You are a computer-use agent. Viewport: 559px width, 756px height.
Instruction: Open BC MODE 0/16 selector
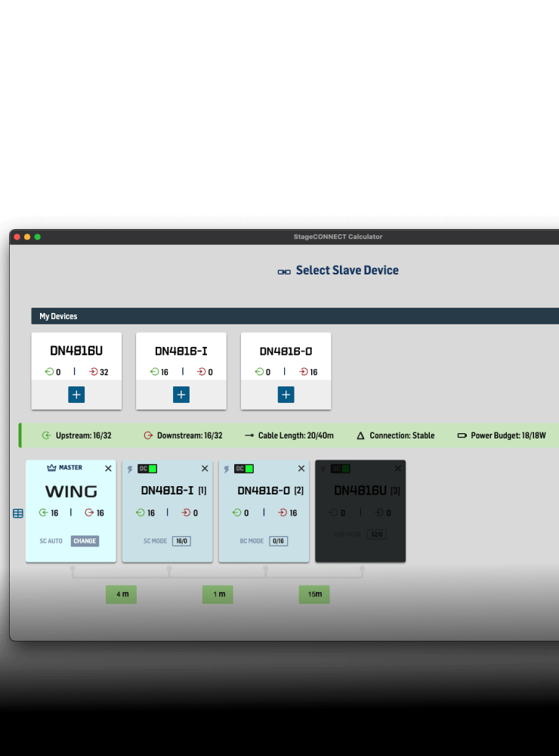(x=279, y=541)
